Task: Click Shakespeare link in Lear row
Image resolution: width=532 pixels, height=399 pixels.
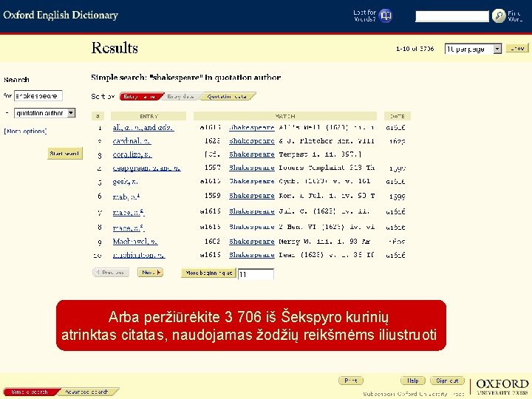Action: [x=252, y=255]
